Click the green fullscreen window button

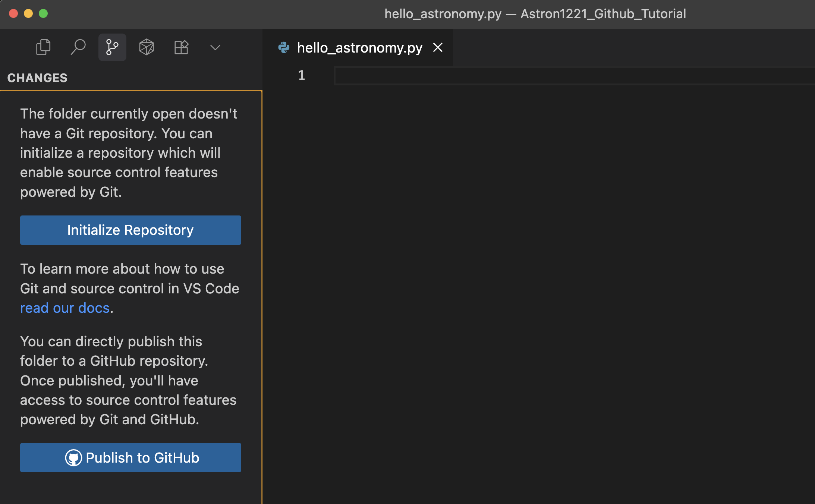click(43, 13)
